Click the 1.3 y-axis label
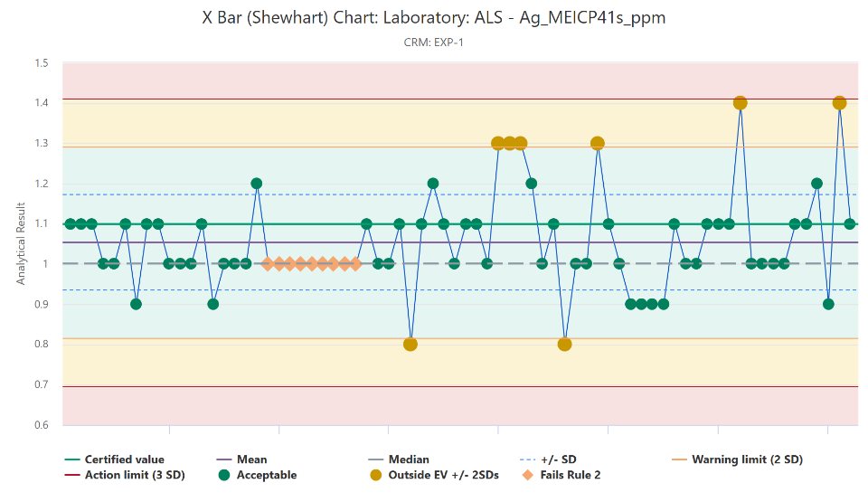 (42, 144)
